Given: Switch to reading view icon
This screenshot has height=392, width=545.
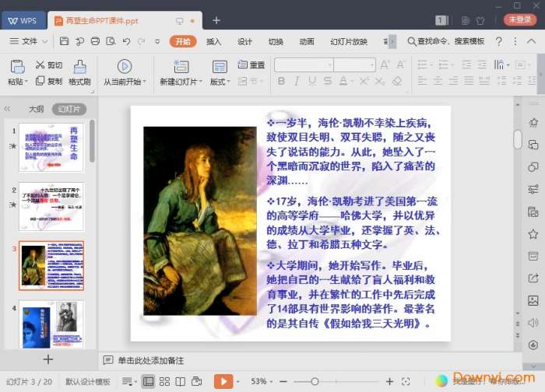Looking at the screenshot, I should click(x=180, y=381).
